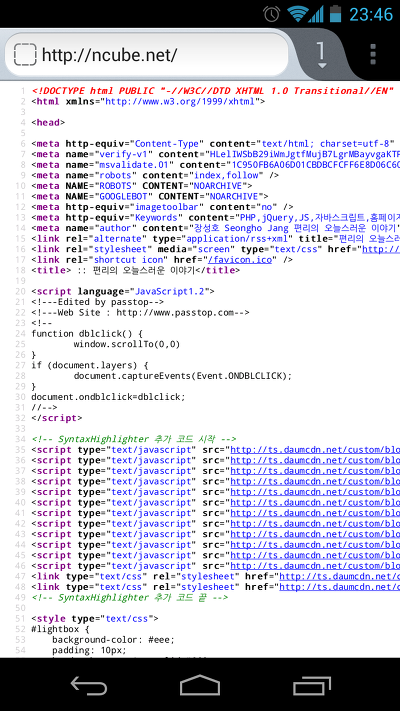This screenshot has width=400, height=711.
Task: Open the w3.org/1999/xhtml link on line 2
Action: (180, 102)
